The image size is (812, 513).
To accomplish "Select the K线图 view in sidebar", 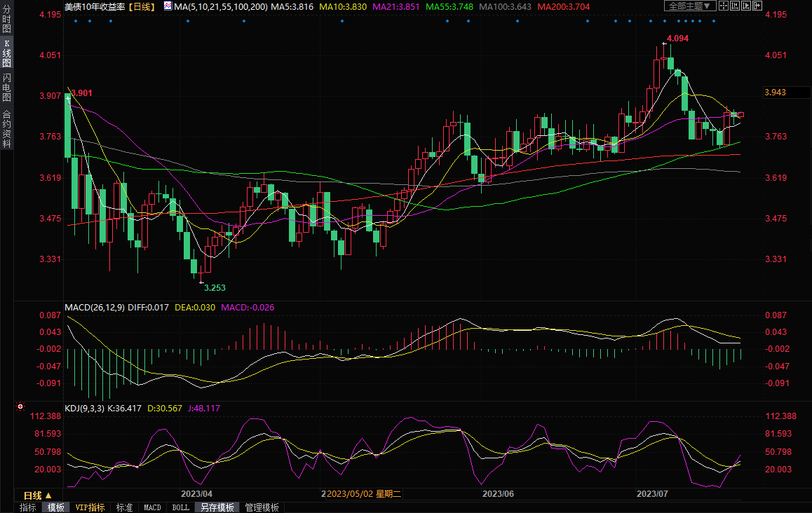I will click(x=6, y=54).
